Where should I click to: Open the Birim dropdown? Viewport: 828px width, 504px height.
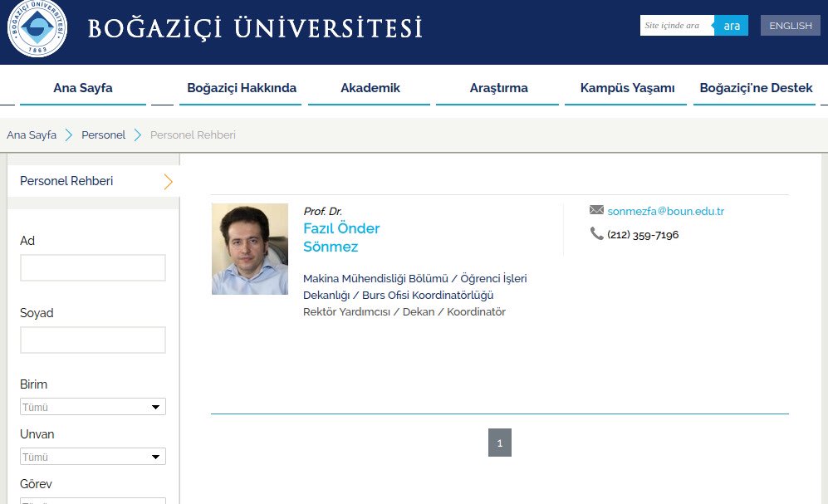click(x=92, y=407)
